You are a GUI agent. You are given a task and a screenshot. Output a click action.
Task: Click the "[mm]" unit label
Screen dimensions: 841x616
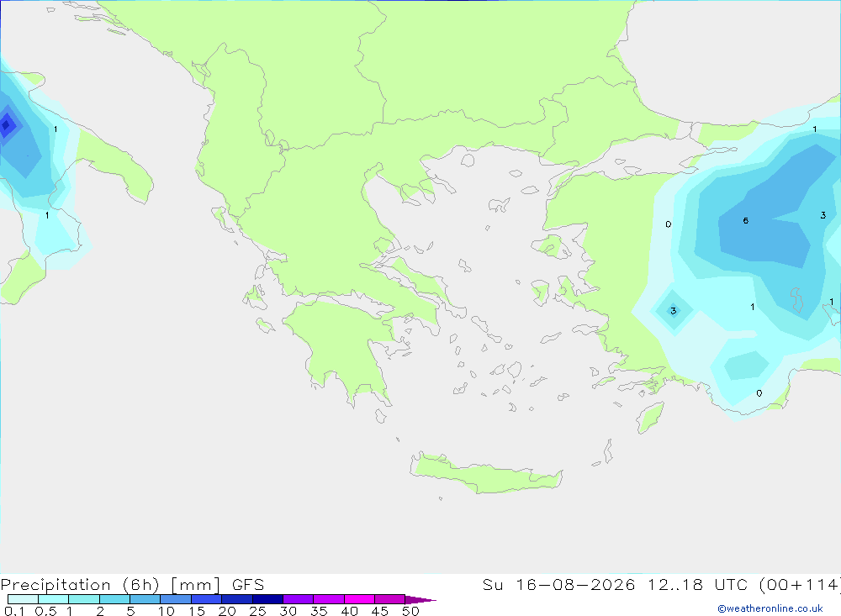coord(195,585)
